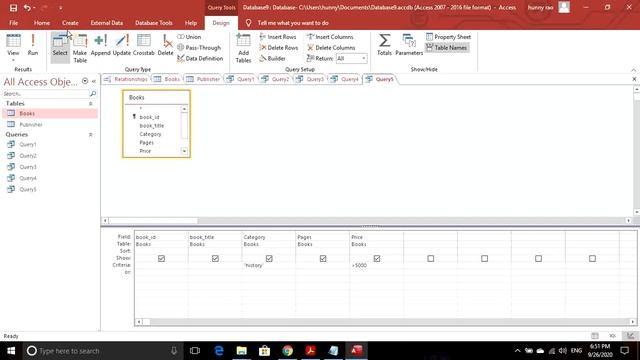Choose Update query type
The height and width of the screenshot is (360, 640).
point(122,45)
